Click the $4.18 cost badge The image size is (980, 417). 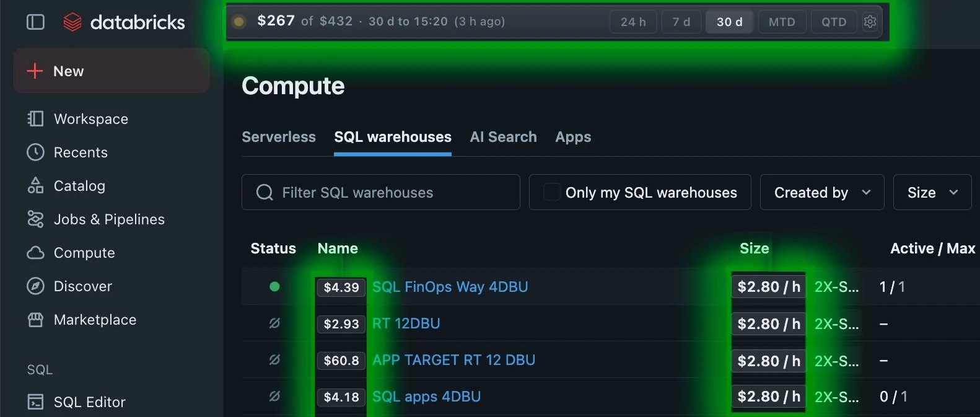click(341, 397)
